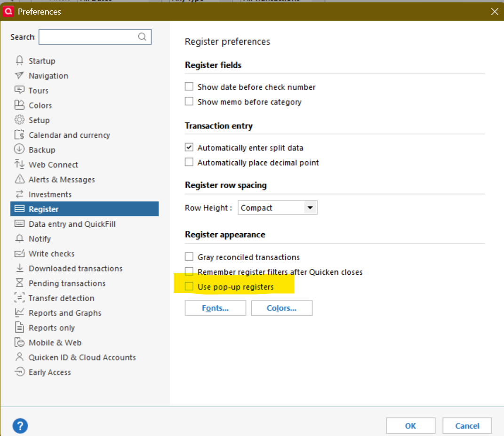Click the Backup download-circle icon
The image size is (504, 436).
click(x=19, y=150)
